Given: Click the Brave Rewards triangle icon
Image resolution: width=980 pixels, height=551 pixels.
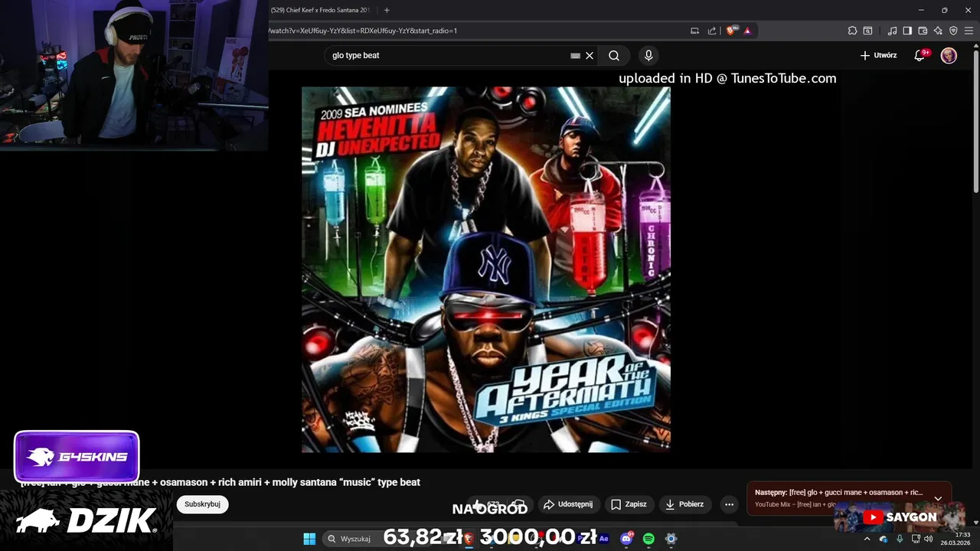Looking at the screenshot, I should point(747,31).
